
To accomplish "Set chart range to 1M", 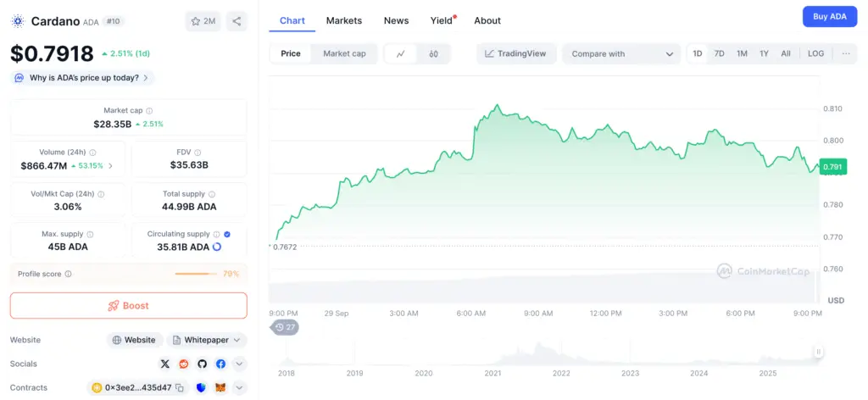I will click(x=742, y=53).
